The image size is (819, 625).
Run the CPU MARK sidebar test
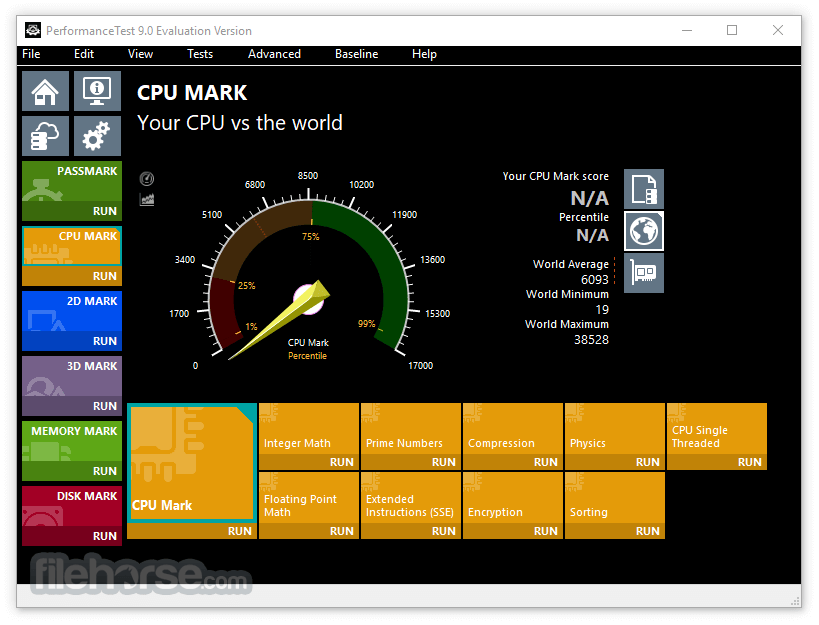pos(72,276)
